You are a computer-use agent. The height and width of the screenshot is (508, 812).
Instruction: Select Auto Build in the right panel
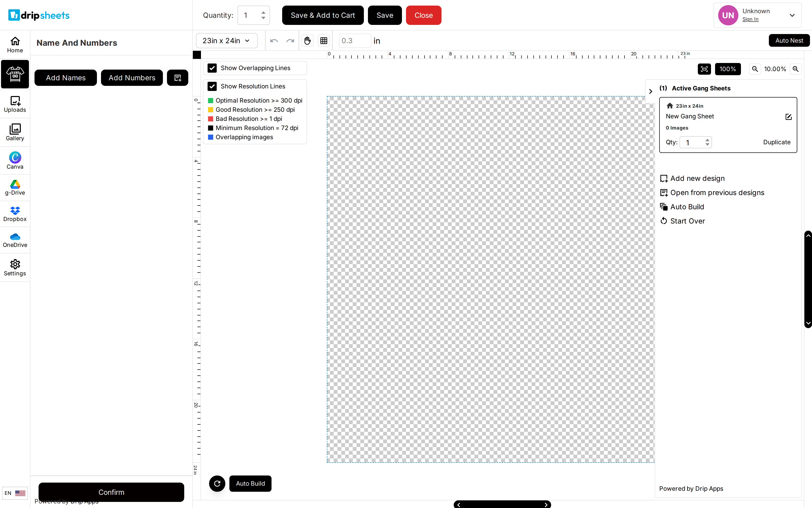point(682,207)
